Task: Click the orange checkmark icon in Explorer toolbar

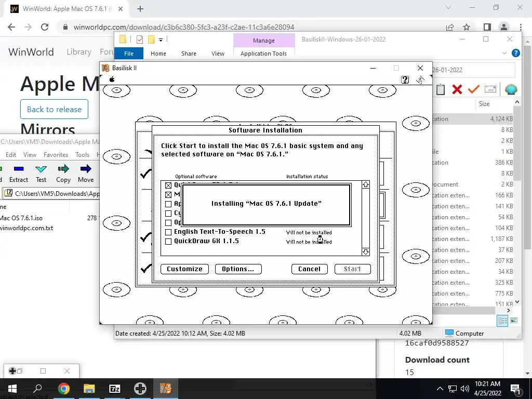Action: tap(474, 89)
